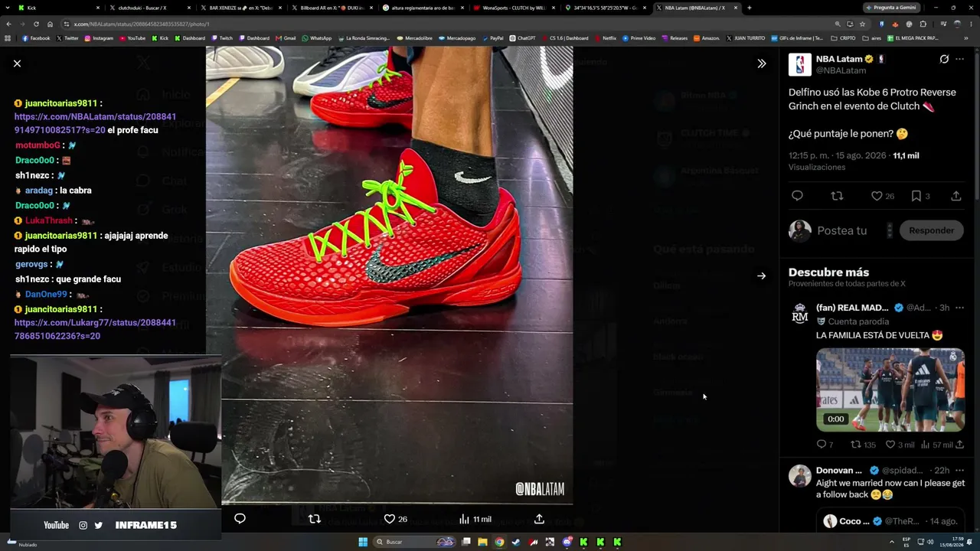The image size is (980, 551).
Task: Open the NBA Latam account name link
Action: click(839, 59)
